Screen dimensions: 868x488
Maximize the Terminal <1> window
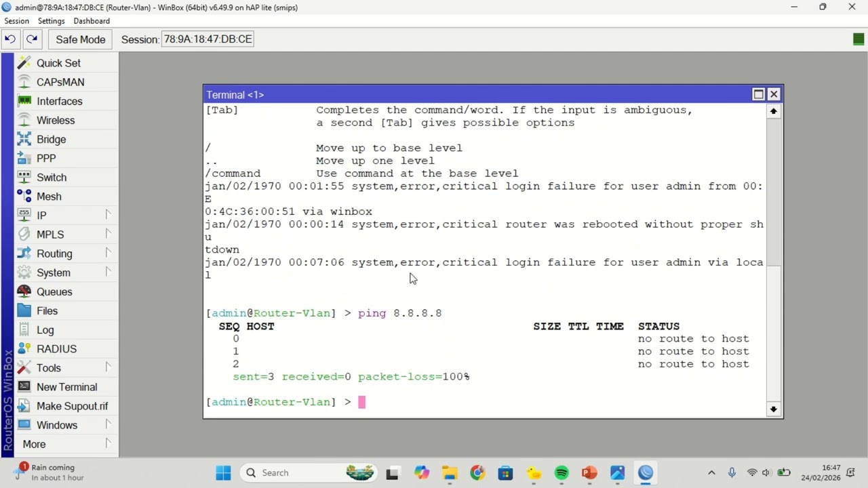pyautogui.click(x=758, y=95)
